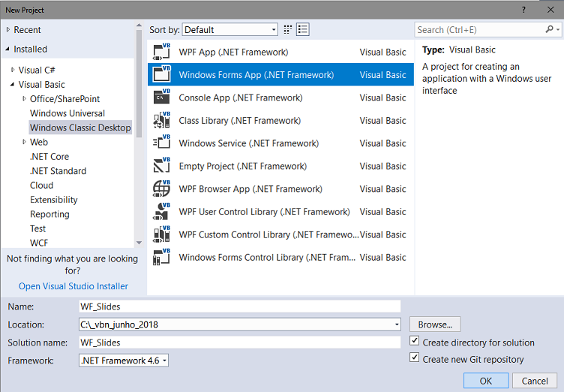Viewport: 564px width, 392px height.
Task: Select WCF category
Action: (39, 243)
